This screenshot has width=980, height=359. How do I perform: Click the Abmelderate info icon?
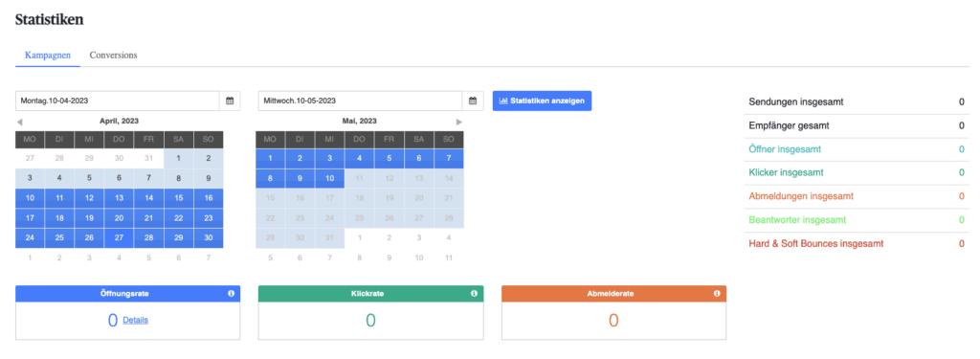click(717, 293)
